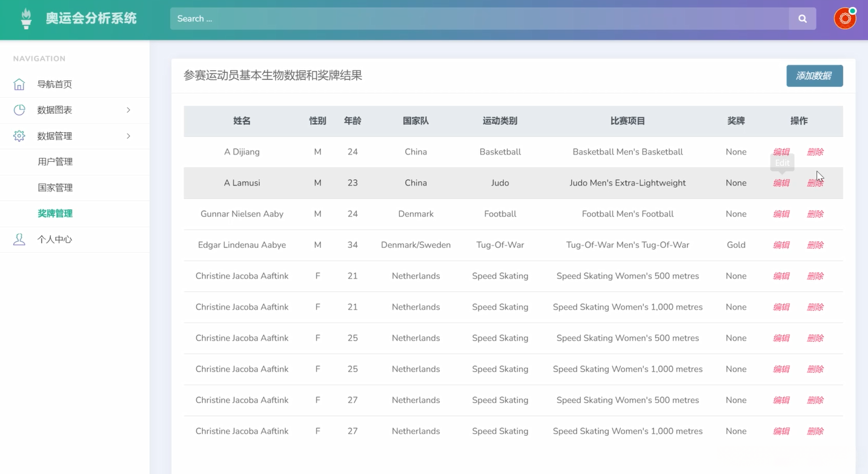Click the search magnifier button
This screenshot has height=474, width=868.
[x=802, y=19]
